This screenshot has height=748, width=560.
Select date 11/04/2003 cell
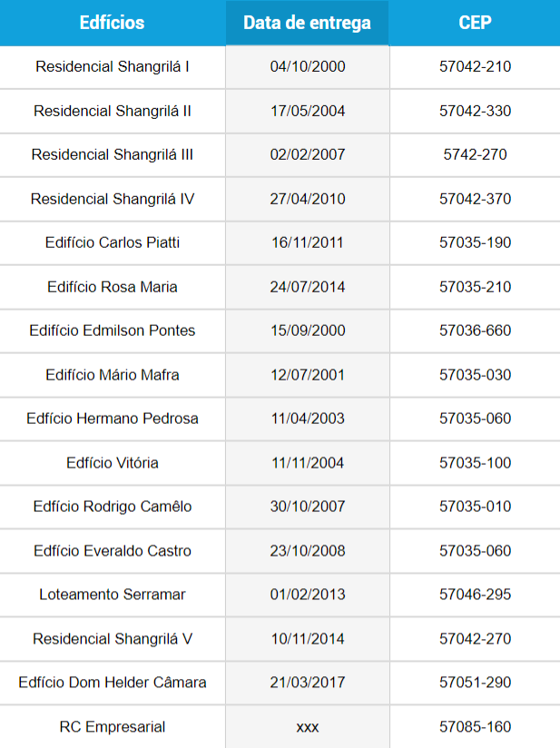308,418
